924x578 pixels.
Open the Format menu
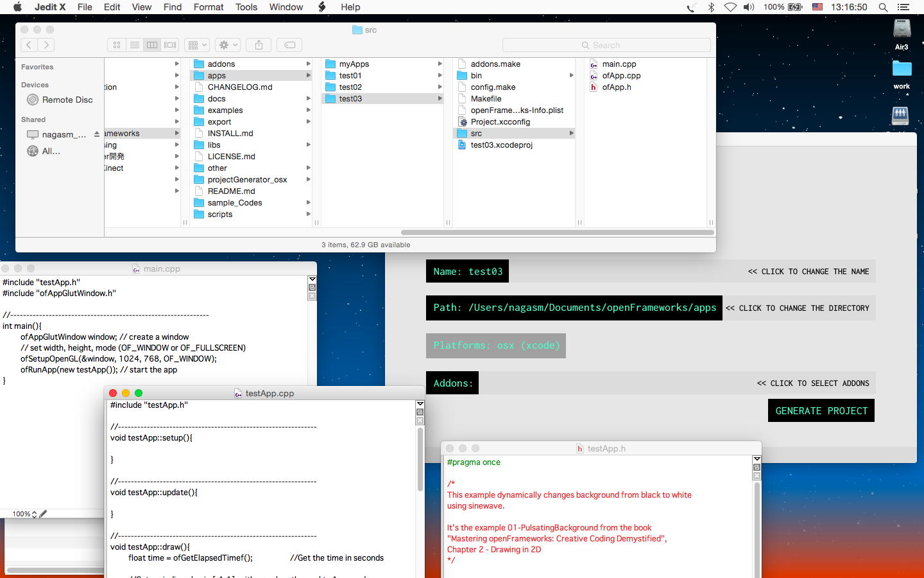[209, 7]
